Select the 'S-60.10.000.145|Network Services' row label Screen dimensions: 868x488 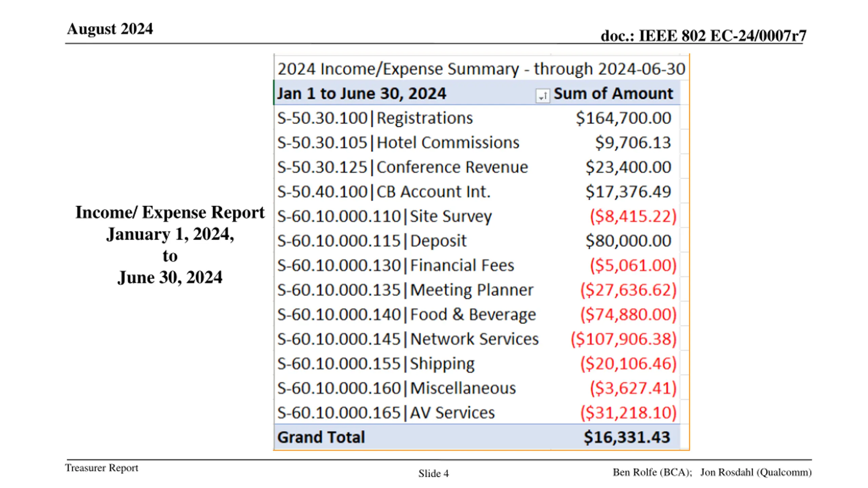point(408,339)
